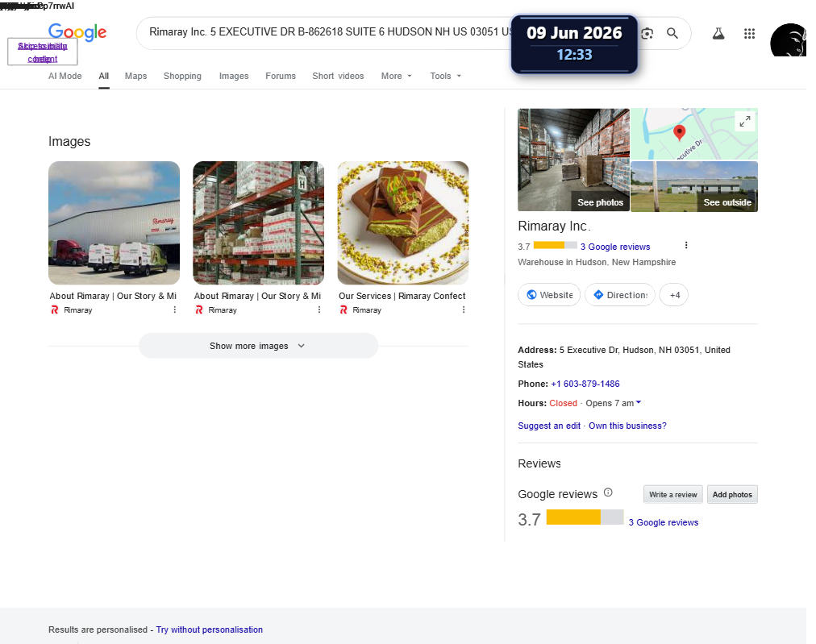816x644 pixels.
Task: Open Rimaray building with vans image
Action: pos(114,222)
